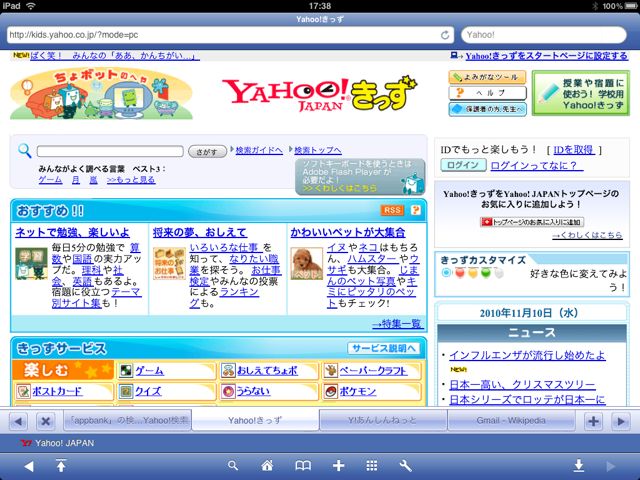Screen dimensions: 640x480
Task: Tap the plus icon in bottom toolbar
Action: pyautogui.click(x=338, y=465)
